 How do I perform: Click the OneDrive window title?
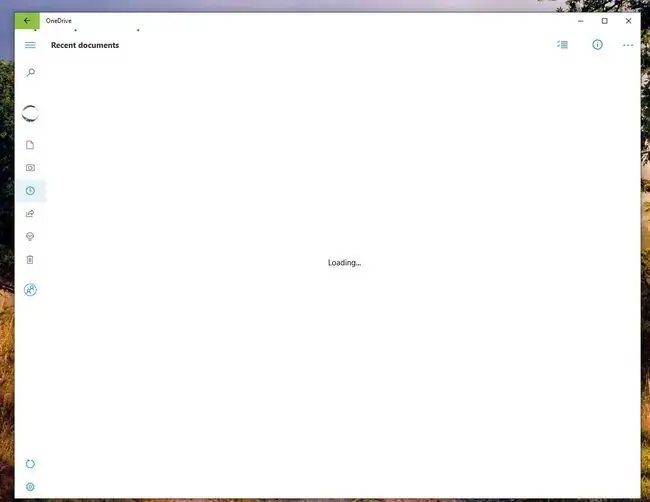[58, 21]
